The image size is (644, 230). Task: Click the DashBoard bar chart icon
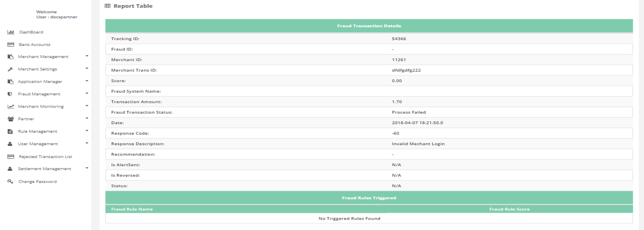(x=11, y=32)
